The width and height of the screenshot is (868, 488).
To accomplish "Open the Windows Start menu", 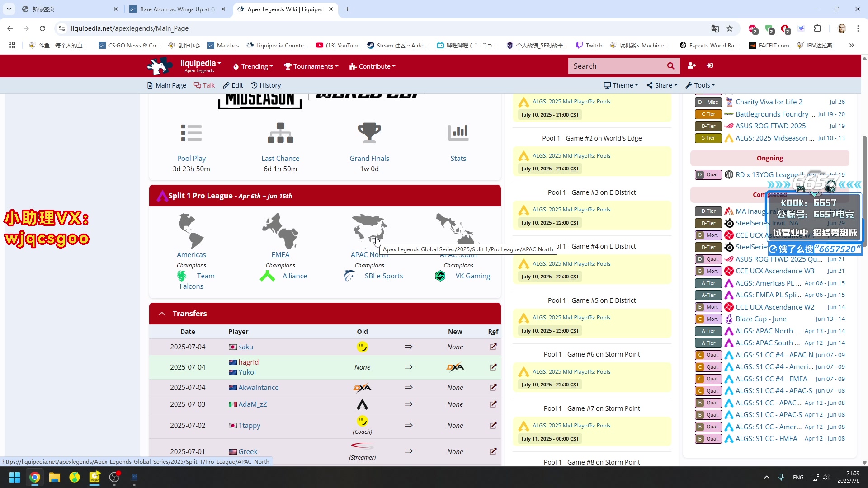I will 14,477.
